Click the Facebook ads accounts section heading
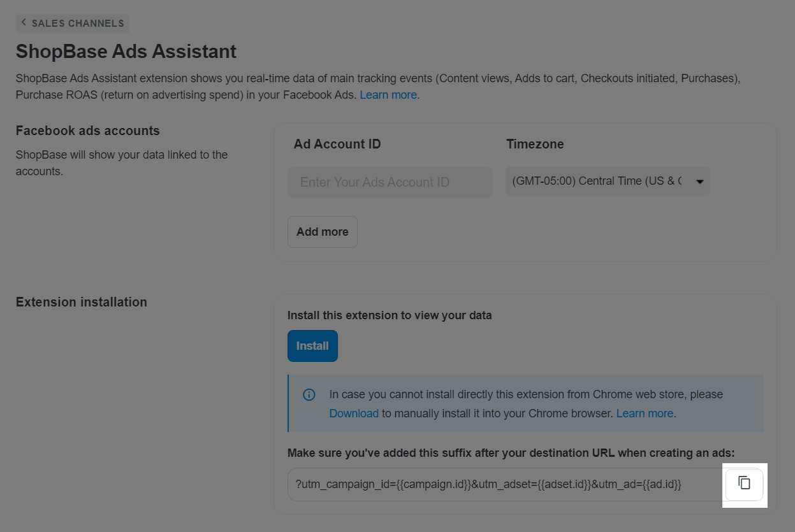Image resolution: width=795 pixels, height=532 pixels. click(88, 131)
